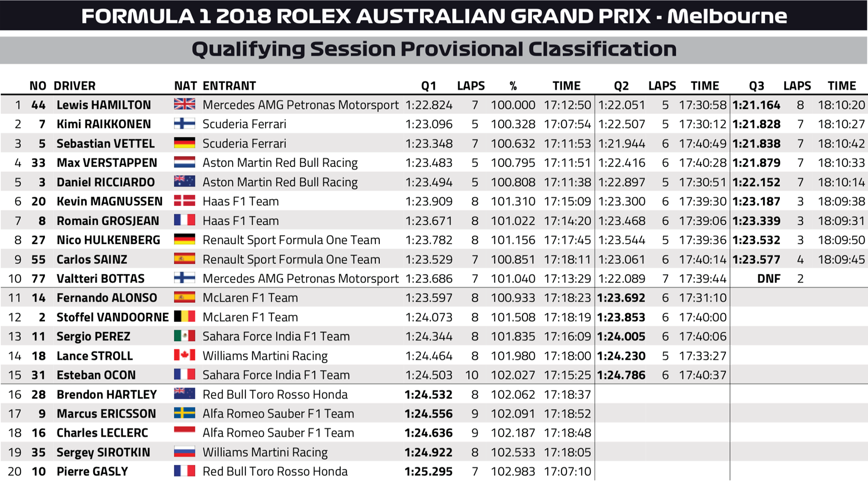868x484 pixels.
Task: Click the DNF entry for Valtteri Bottas
Action: [769, 279]
